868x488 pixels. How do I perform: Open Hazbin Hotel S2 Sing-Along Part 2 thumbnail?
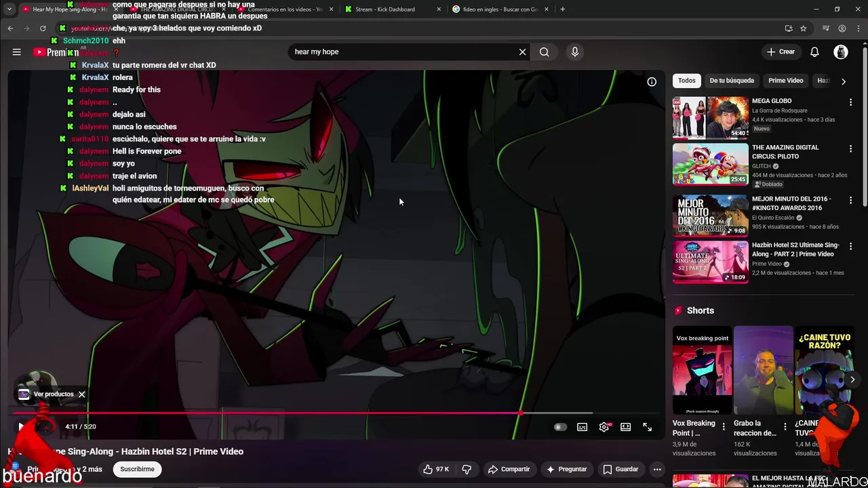coord(711,262)
